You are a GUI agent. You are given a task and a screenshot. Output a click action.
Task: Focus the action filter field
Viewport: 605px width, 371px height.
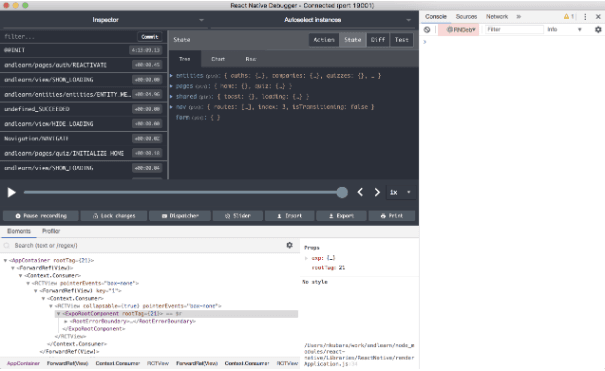(69, 37)
